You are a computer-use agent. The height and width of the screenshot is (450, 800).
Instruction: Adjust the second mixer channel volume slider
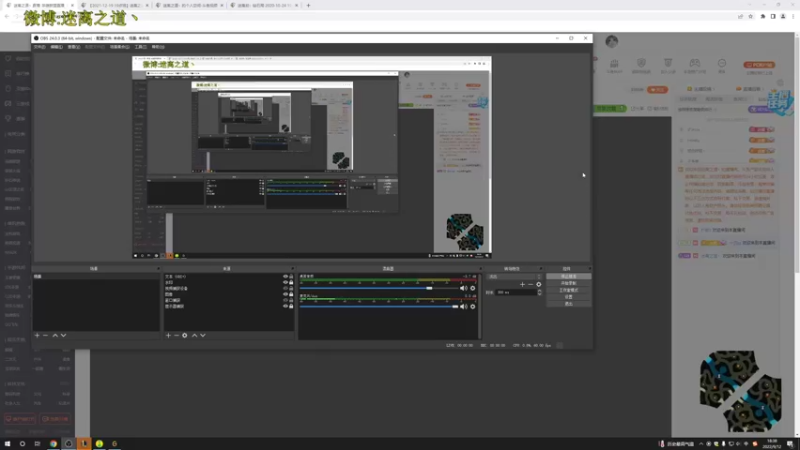click(x=380, y=307)
